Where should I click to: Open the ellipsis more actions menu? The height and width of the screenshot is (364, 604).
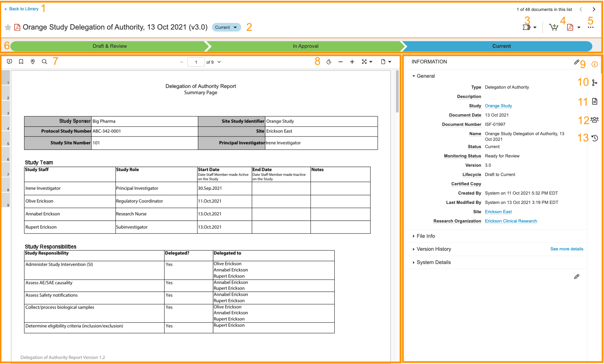point(590,27)
